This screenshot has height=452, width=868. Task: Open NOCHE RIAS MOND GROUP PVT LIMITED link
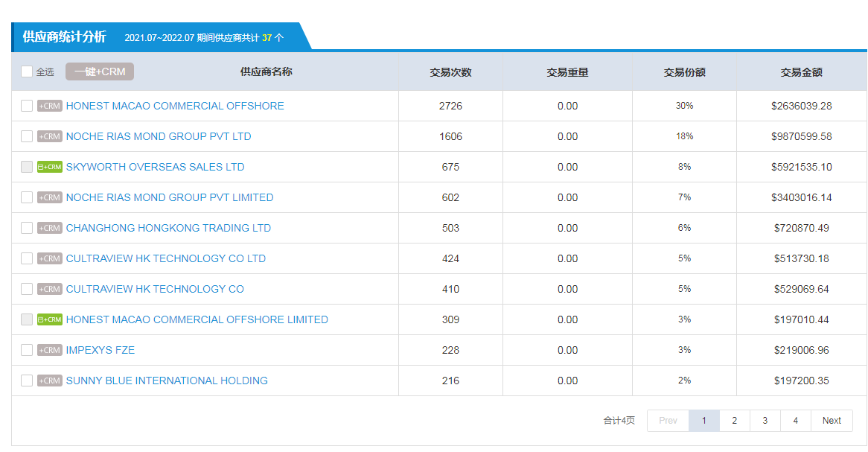[x=170, y=197]
